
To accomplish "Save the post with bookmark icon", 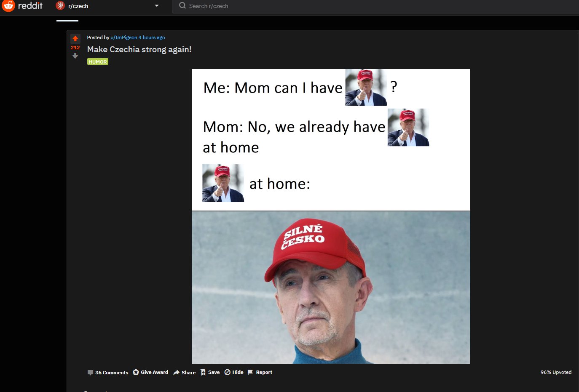I will coord(203,372).
